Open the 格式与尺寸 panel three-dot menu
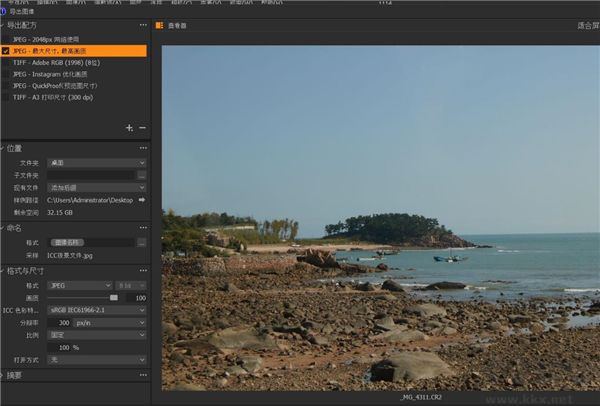 [142, 270]
